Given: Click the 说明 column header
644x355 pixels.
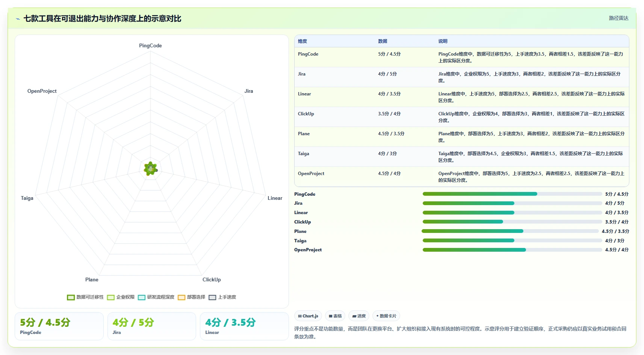Looking at the screenshot, I should [443, 41].
